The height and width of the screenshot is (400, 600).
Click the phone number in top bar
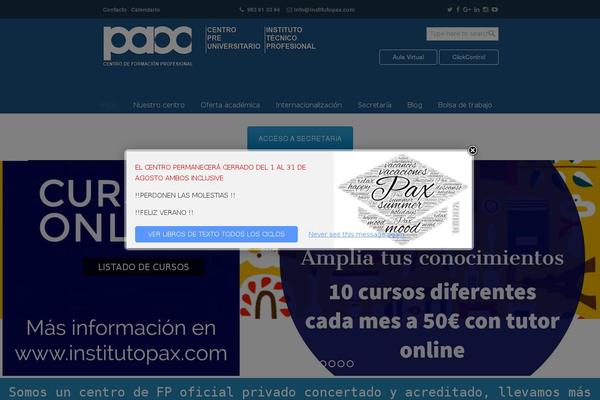pos(263,10)
